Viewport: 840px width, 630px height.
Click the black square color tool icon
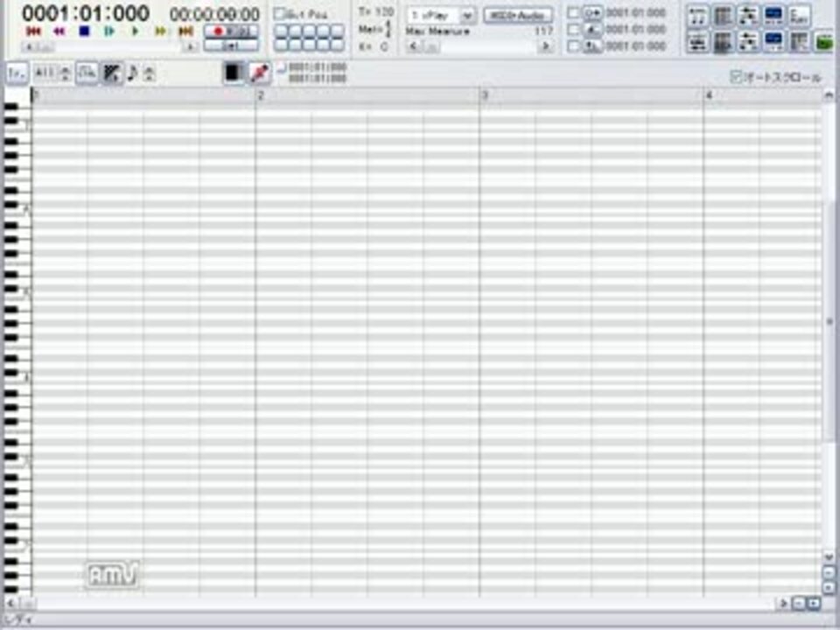(234, 73)
